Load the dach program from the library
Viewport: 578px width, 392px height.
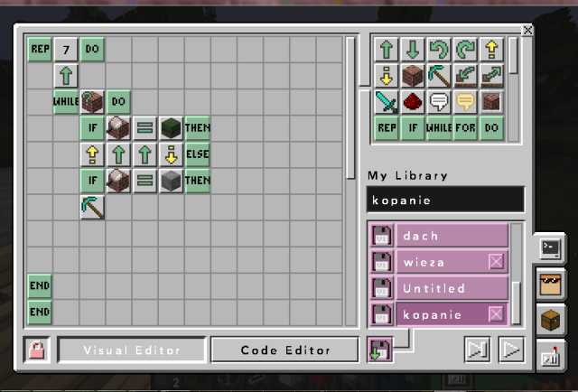click(x=452, y=236)
